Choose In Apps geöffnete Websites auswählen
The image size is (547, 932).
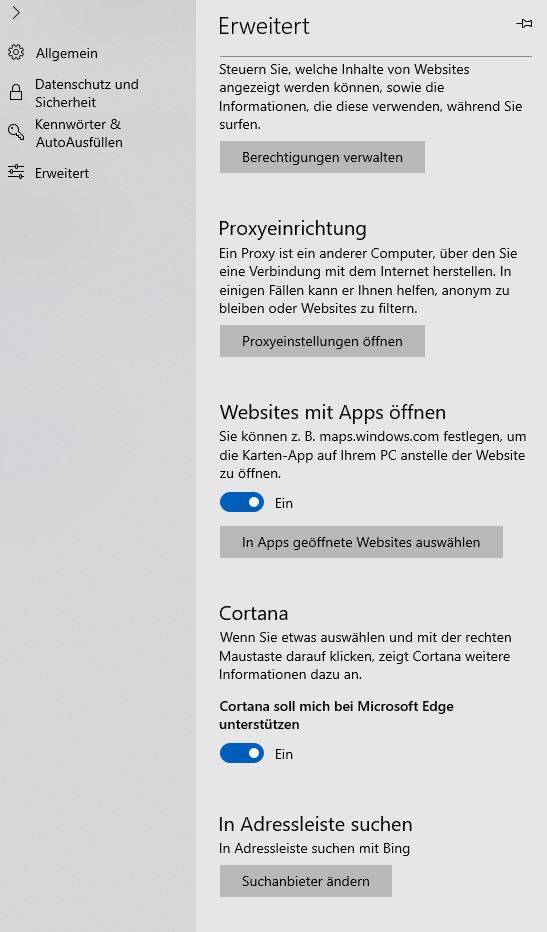(x=361, y=542)
